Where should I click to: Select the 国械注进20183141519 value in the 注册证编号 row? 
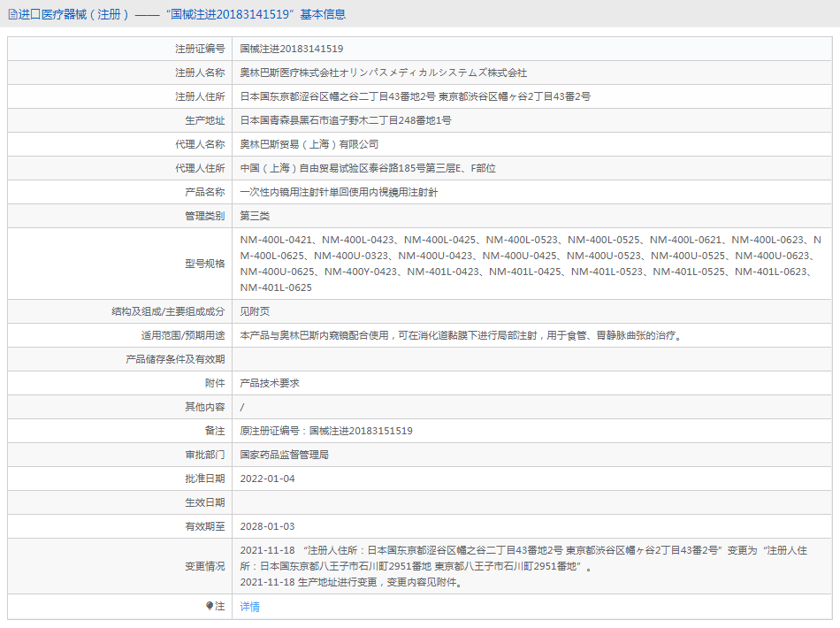292,49
